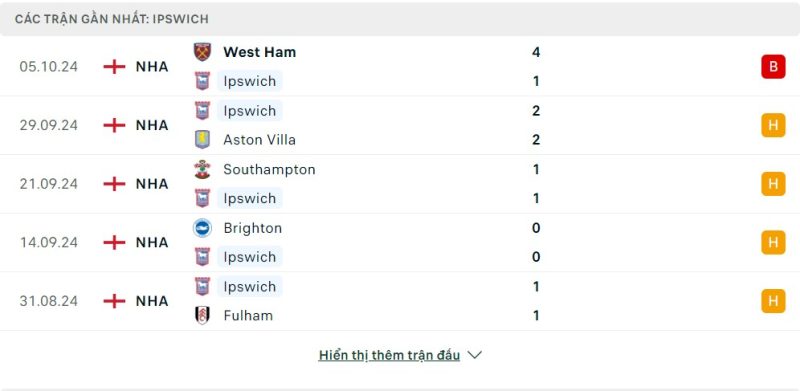Click the H badge for Southampton match
The width and height of the screenshot is (800, 391).
[x=773, y=184]
